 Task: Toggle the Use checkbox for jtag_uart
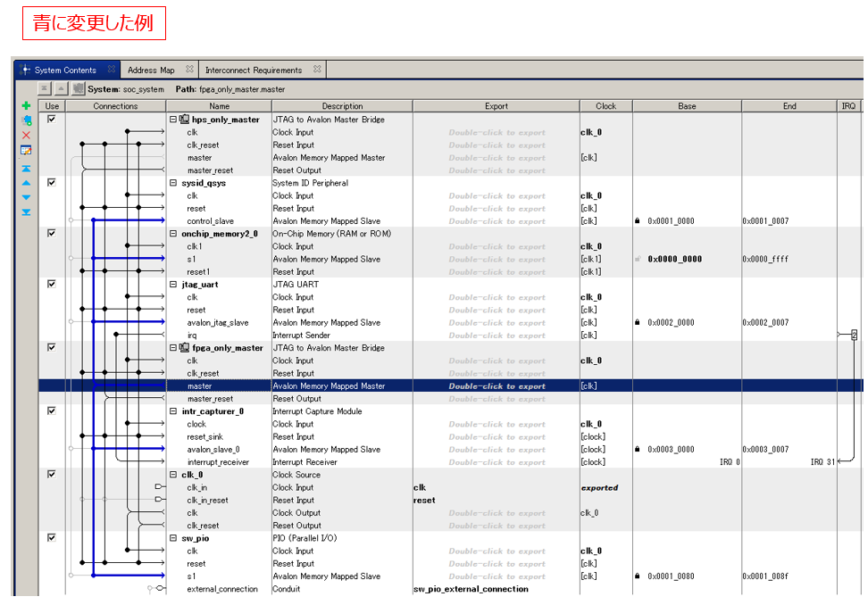pos(52,285)
